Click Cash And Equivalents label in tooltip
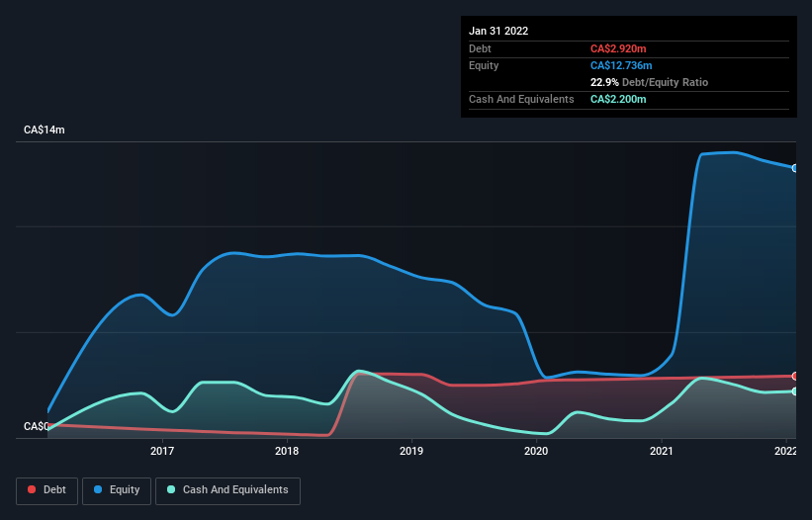 (x=521, y=99)
